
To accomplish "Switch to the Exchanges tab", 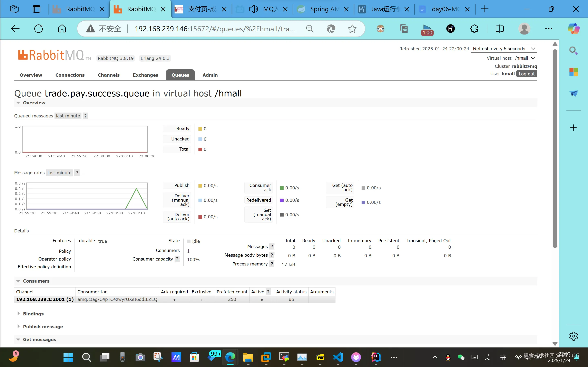I will [x=145, y=75].
